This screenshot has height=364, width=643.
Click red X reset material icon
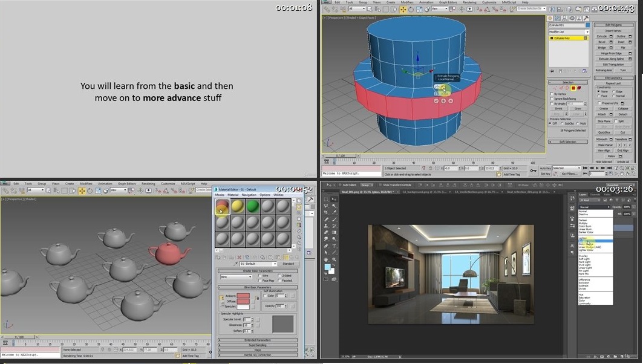pyautogui.click(x=239, y=258)
